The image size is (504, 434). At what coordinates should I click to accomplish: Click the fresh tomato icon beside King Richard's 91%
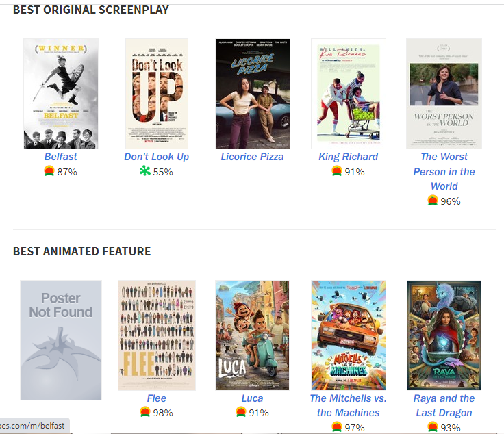[x=337, y=171]
